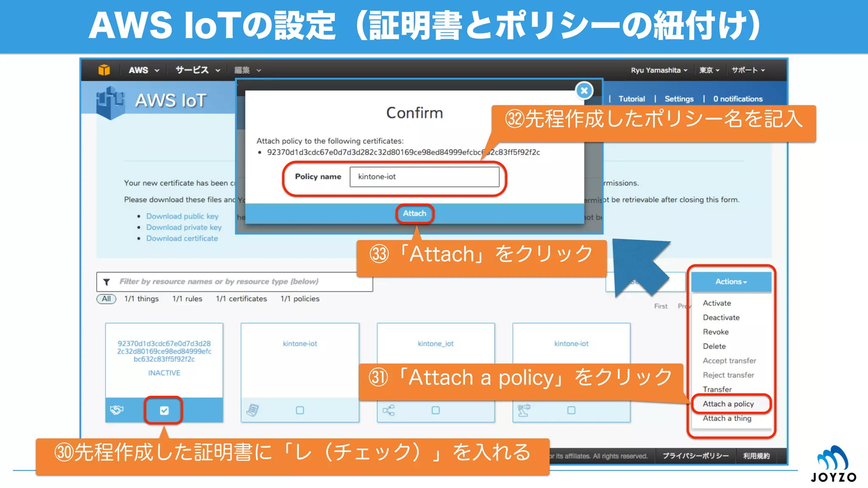Image resolution: width=868 pixels, height=488 pixels.
Task: Click the scroll policy icon on first kintone-iot card
Action: 253,410
